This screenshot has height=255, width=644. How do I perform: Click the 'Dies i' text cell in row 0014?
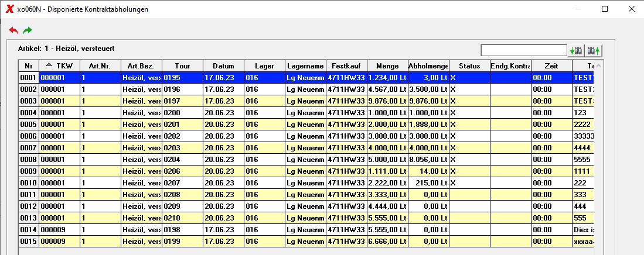(x=583, y=230)
